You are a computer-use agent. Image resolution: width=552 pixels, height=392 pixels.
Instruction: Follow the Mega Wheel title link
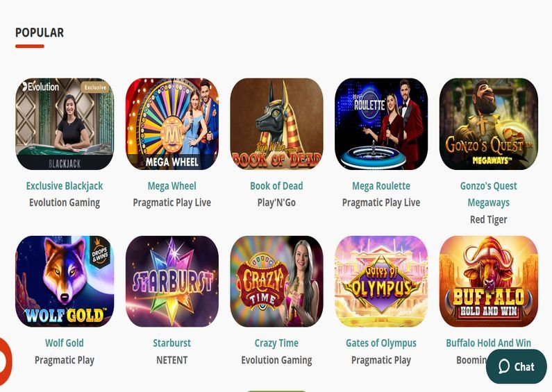pos(172,186)
